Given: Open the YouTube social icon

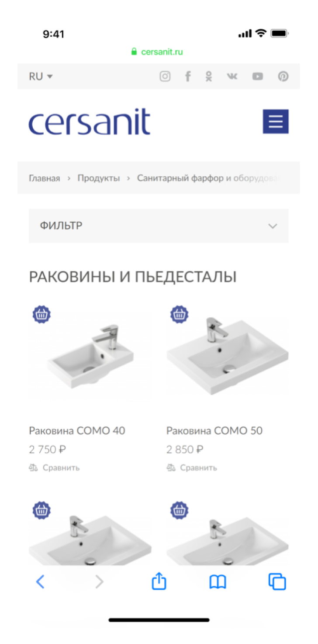Looking at the screenshot, I should point(258,77).
